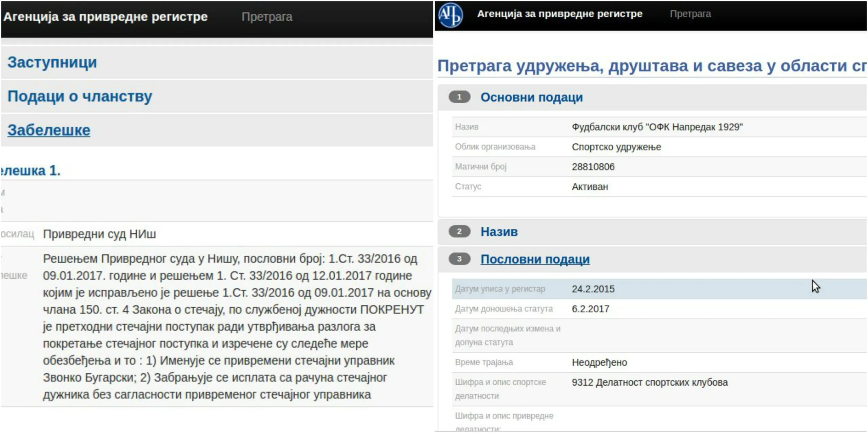Click Агенција за привредне регистре right title
This screenshot has width=868, height=433.
click(559, 14)
